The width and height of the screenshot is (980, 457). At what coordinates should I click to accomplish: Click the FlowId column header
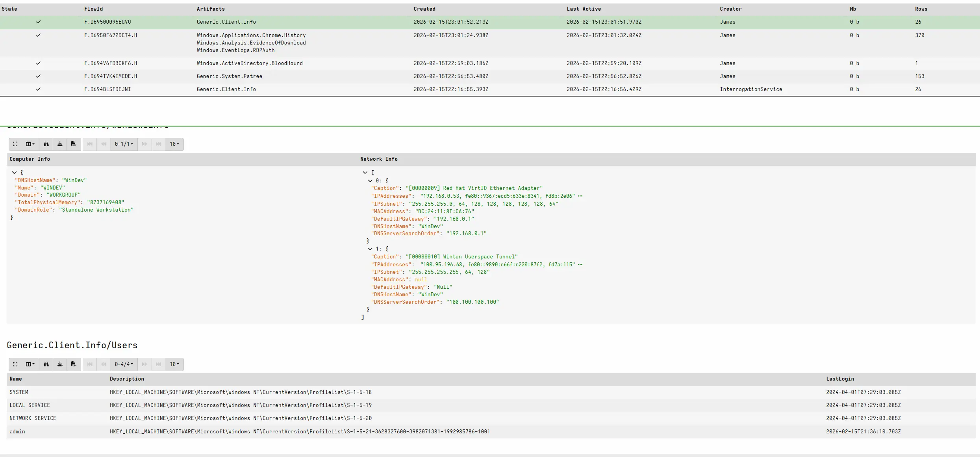(x=93, y=9)
